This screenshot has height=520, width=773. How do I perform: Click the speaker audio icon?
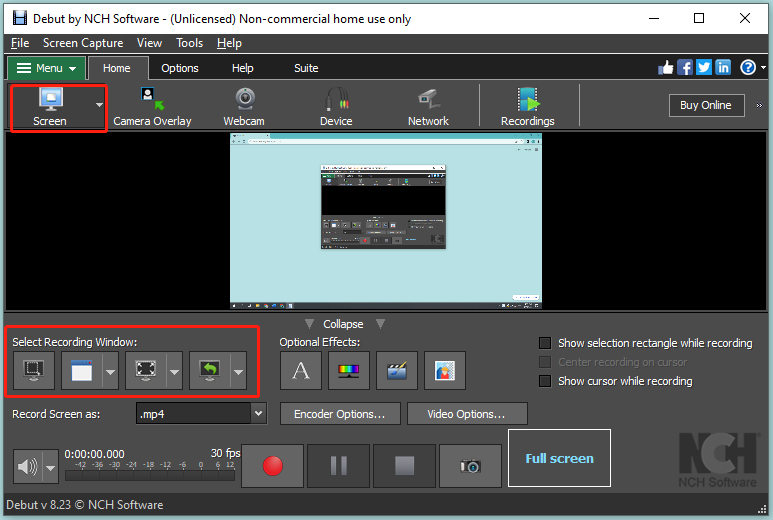click(x=28, y=466)
